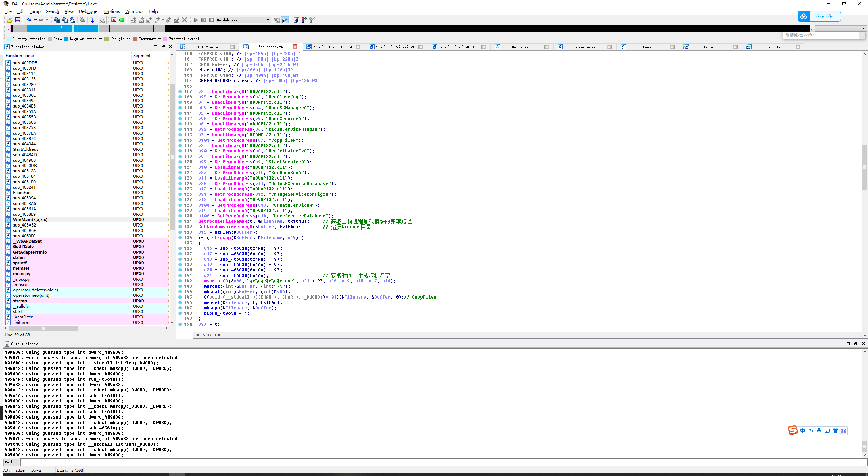Select WinMain(x,x,x,x) in functions list
Viewport: 868px width, 476px height.
pyautogui.click(x=30, y=219)
